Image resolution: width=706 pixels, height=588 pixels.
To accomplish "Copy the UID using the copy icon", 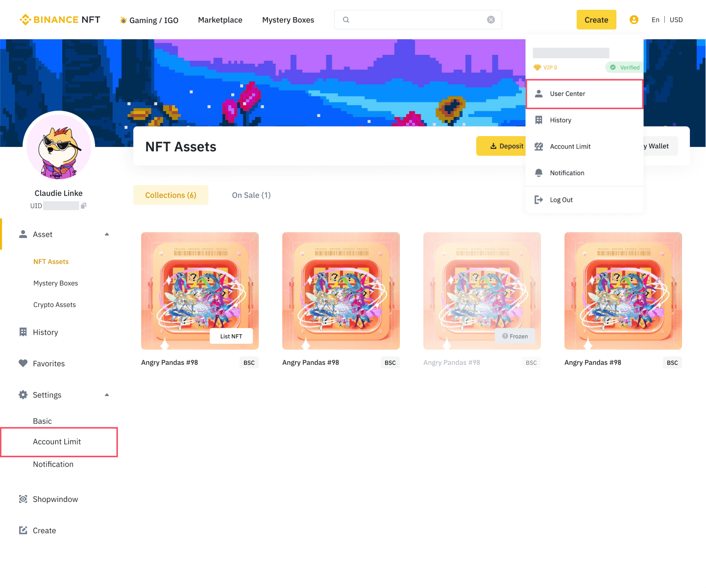I will coord(83,206).
